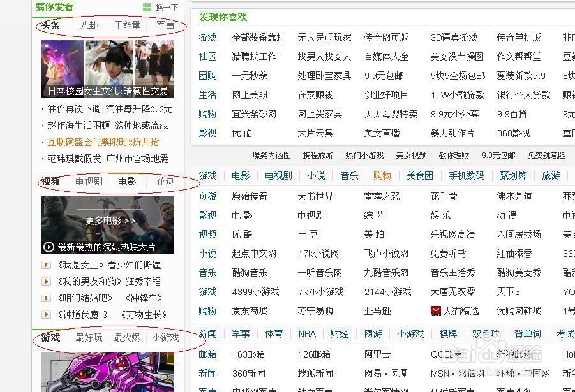Click 旅游 in the category bar
Image resolution: width=575 pixels, height=392 pixels.
tap(551, 176)
